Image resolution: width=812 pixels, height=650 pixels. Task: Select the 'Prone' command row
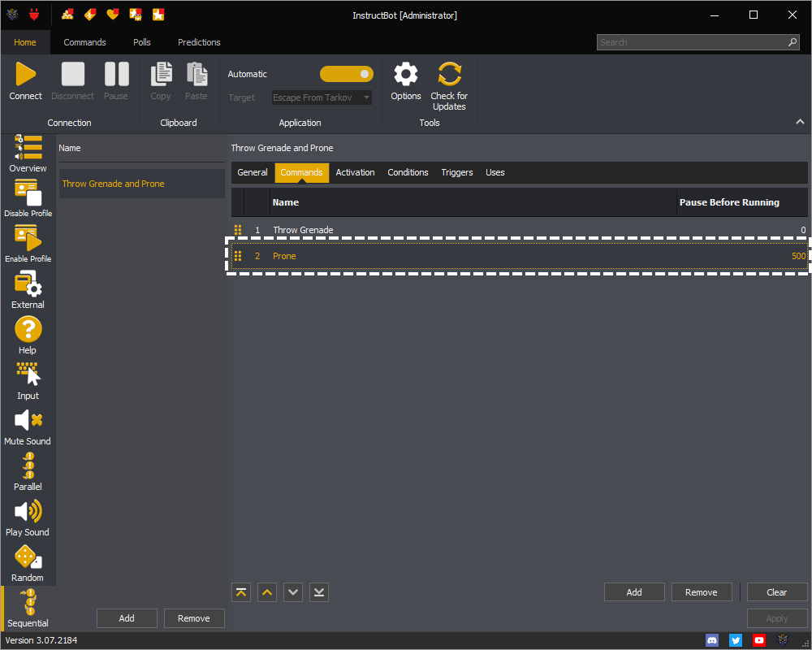click(x=520, y=256)
